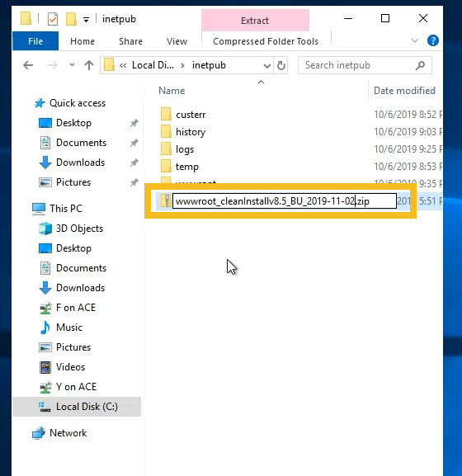Sort by the Name column header

click(172, 91)
